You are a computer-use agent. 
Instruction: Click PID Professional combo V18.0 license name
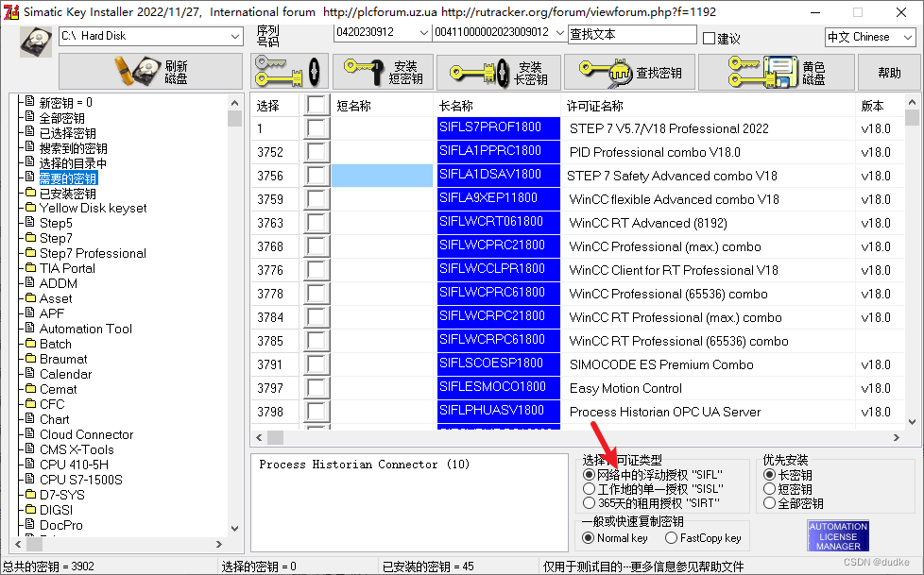655,152
